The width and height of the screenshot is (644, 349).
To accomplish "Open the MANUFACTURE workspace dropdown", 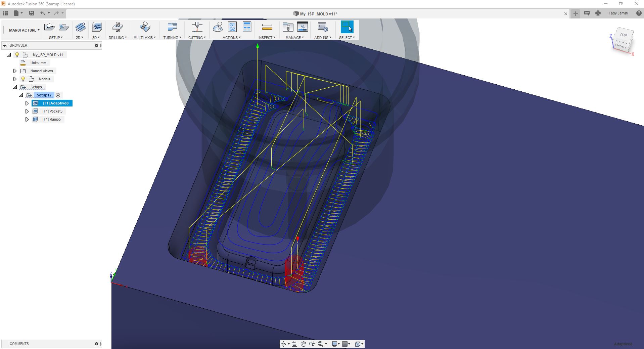I will point(24,30).
